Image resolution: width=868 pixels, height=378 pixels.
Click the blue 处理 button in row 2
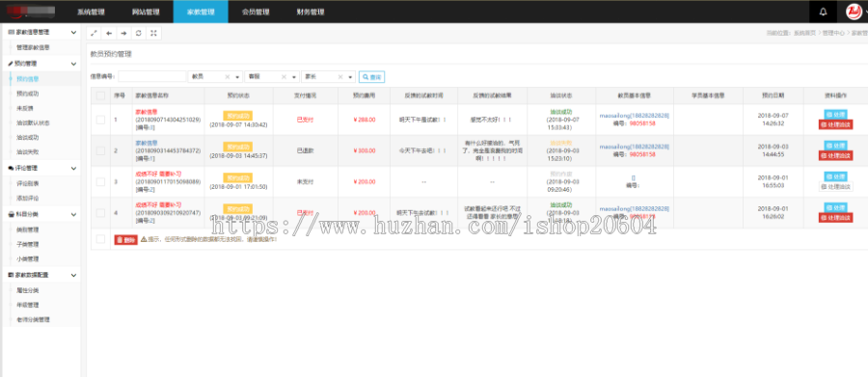click(836, 146)
